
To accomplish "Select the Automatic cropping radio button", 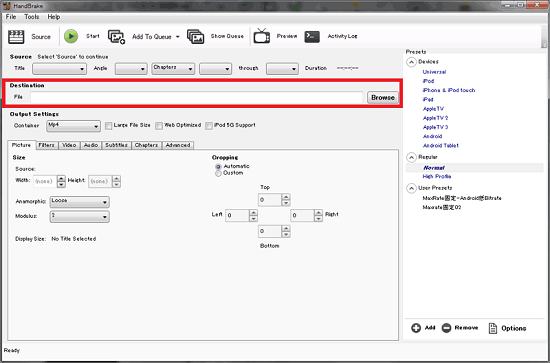I will pyautogui.click(x=218, y=167).
